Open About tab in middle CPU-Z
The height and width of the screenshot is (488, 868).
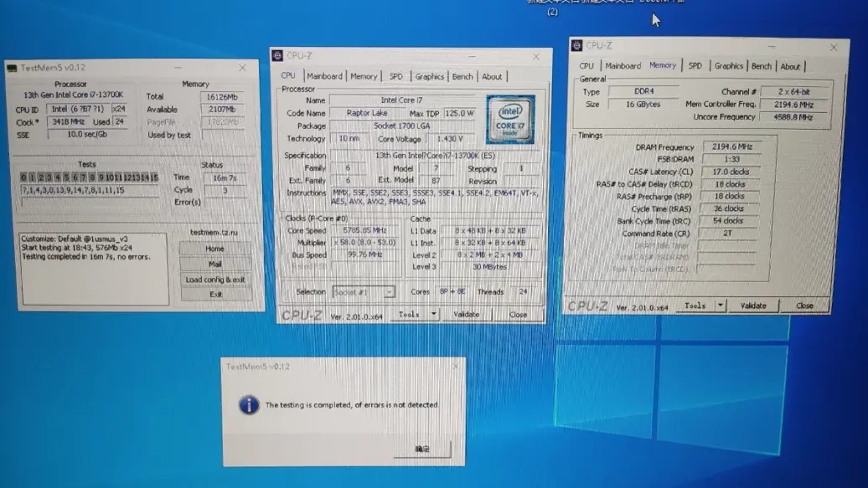[x=492, y=77]
